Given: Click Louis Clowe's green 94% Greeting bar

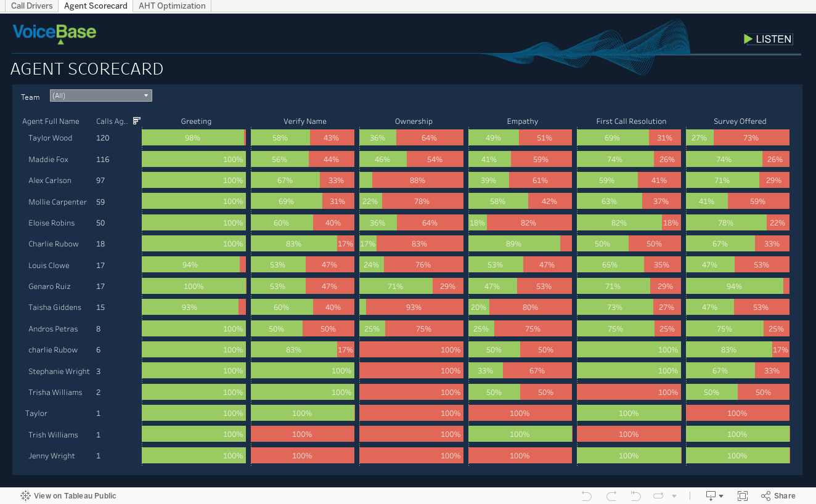Looking at the screenshot, I should [x=190, y=266].
